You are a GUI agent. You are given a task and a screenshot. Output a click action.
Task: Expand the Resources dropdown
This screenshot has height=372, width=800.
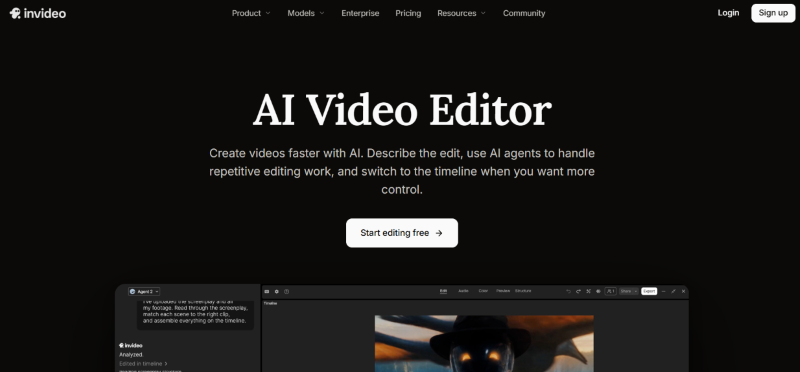coord(461,13)
